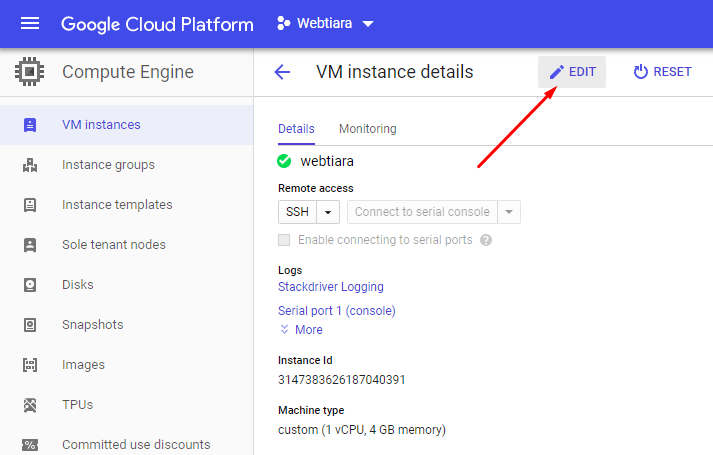Open Instance templates in sidebar
Viewport: 713px width, 455px height.
126,205
